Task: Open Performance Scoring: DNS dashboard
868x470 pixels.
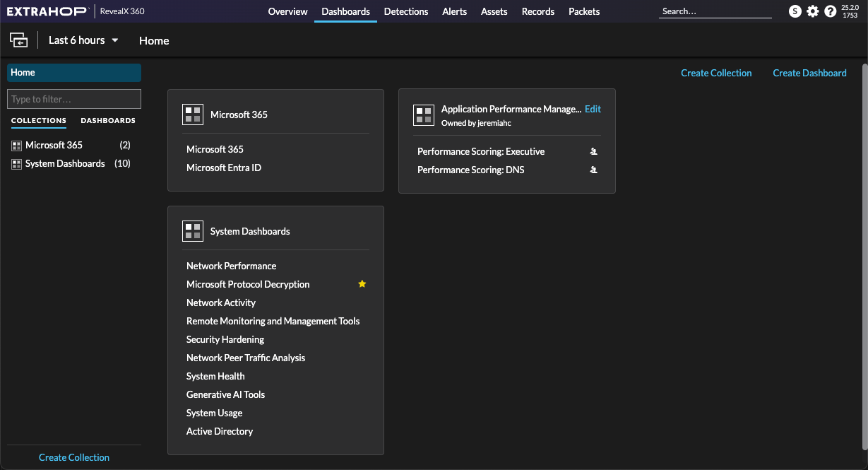Action: tap(471, 170)
